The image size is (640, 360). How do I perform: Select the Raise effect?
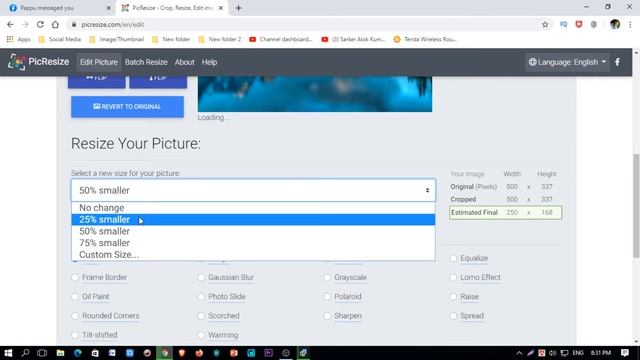(453, 296)
